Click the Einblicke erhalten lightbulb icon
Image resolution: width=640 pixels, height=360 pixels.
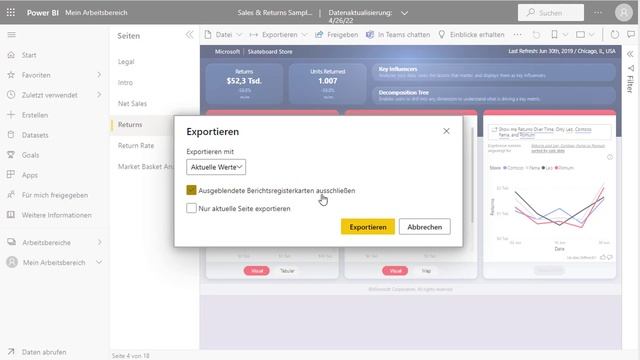point(442,35)
